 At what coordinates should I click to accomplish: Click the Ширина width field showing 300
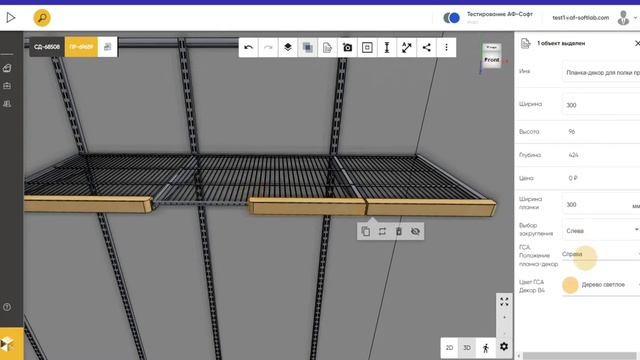(601, 105)
